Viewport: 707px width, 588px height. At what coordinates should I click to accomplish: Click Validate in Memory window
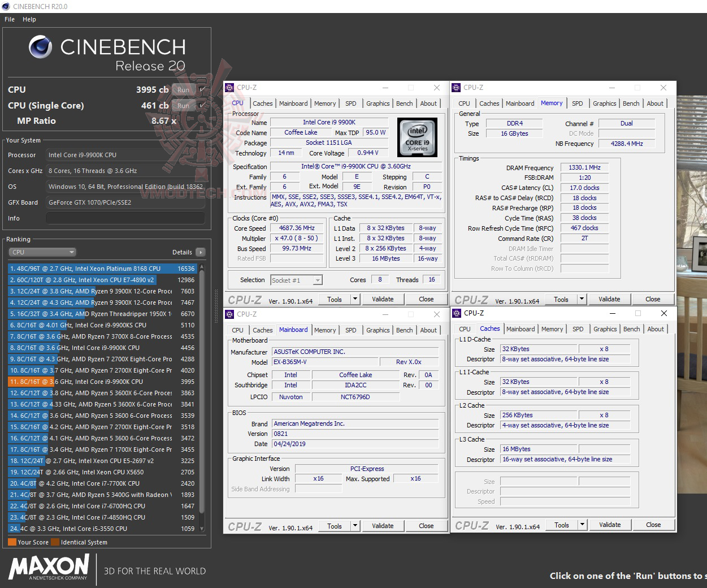(609, 299)
